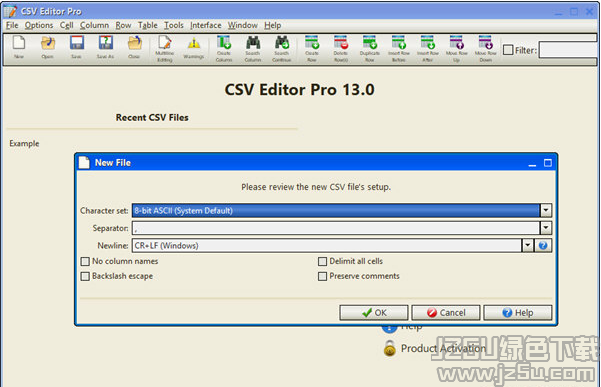Check the Delimit all cells option
Viewport: 601px width, 387px height.
[322, 262]
